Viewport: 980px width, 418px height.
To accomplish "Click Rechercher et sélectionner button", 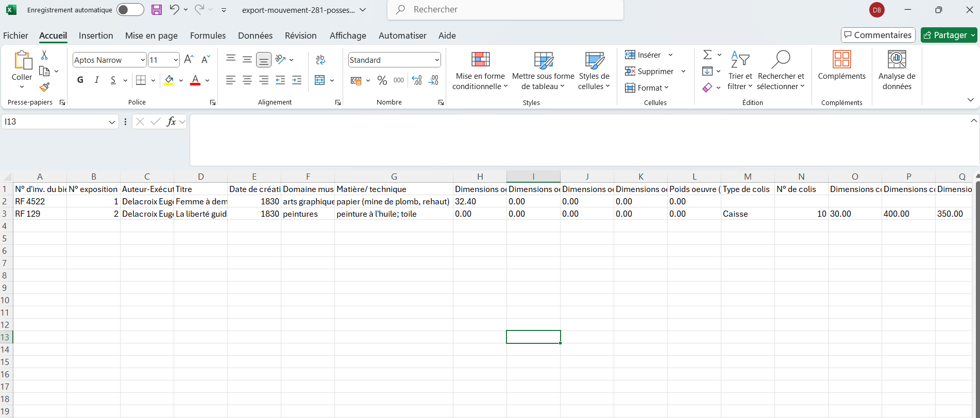I will [781, 70].
